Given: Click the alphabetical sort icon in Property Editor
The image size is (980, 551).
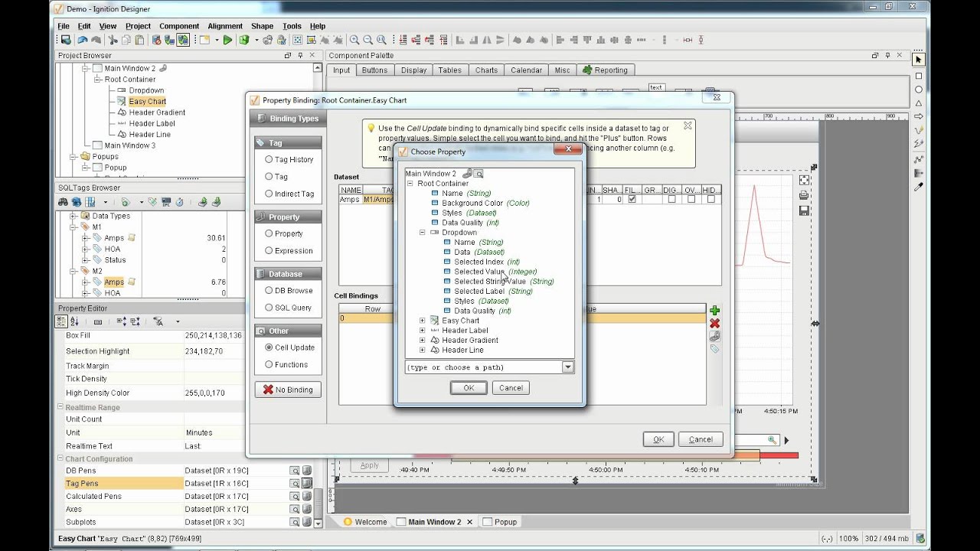Looking at the screenshot, I should click(73, 321).
